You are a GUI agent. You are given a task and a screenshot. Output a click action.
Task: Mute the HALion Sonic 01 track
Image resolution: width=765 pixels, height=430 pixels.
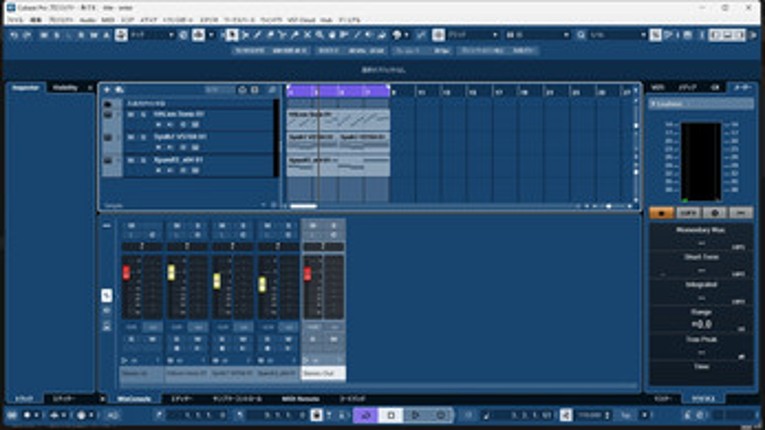131,114
